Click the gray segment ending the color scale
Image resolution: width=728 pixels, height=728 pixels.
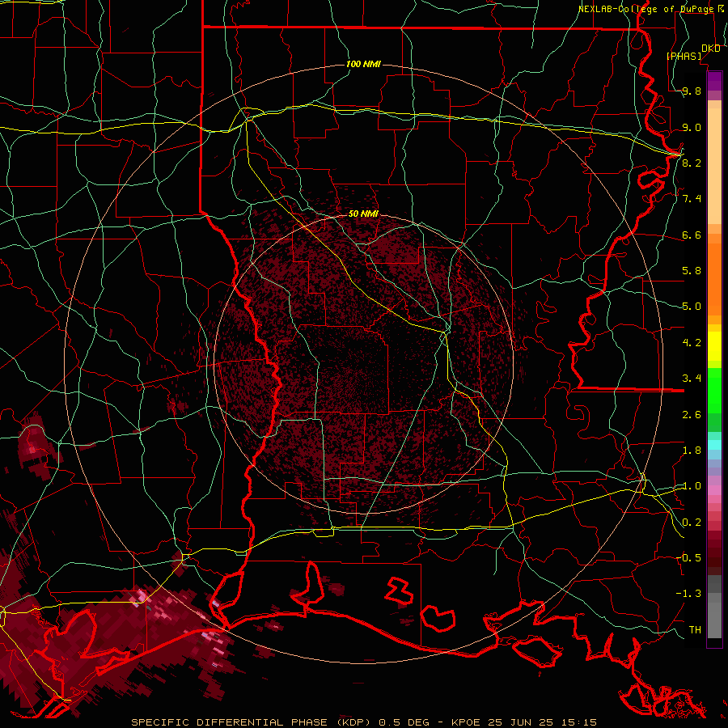(x=714, y=622)
